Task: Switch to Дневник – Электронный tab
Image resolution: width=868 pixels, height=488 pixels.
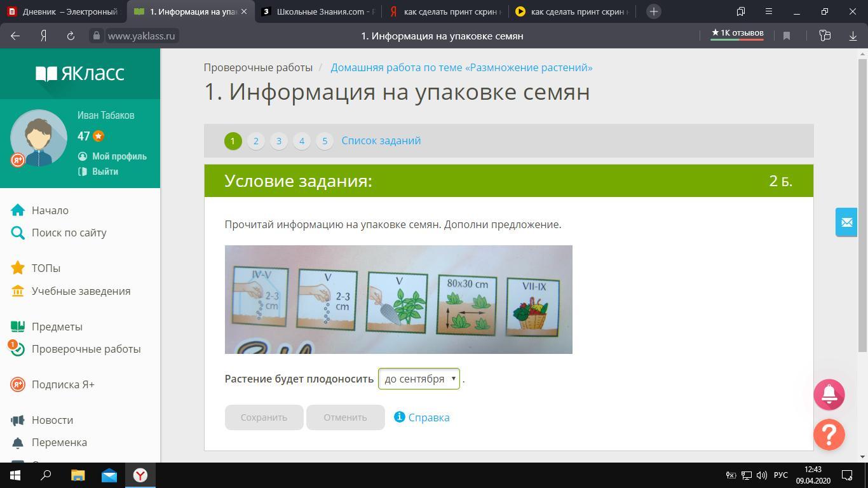Action: (x=62, y=11)
